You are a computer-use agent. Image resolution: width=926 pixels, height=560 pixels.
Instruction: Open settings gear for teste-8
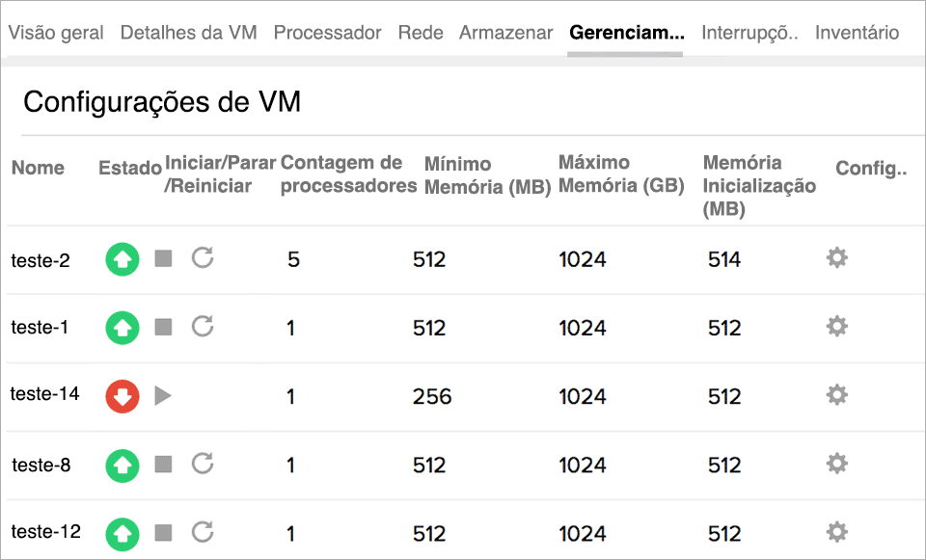click(x=837, y=464)
